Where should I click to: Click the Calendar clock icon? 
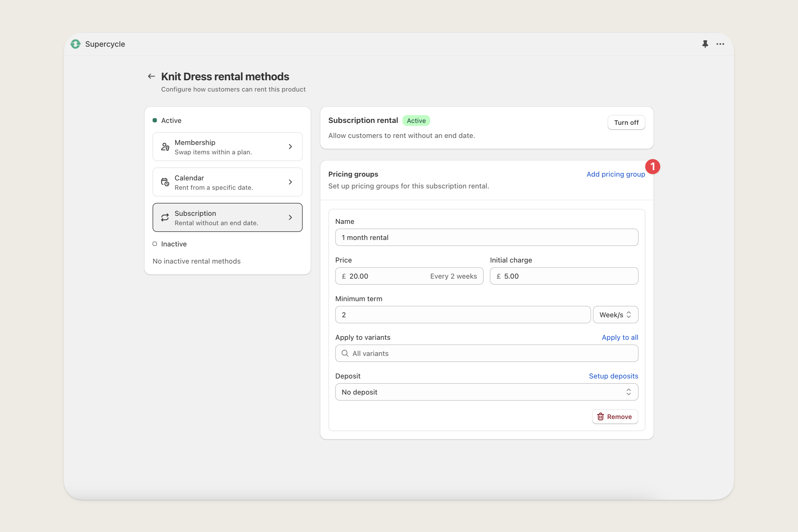coord(165,182)
